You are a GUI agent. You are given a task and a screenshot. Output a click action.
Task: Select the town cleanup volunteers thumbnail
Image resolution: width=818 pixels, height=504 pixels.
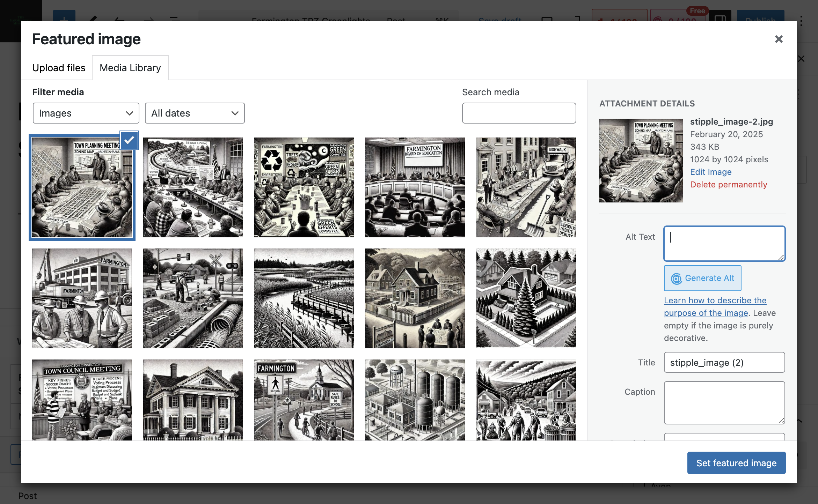coord(526,400)
